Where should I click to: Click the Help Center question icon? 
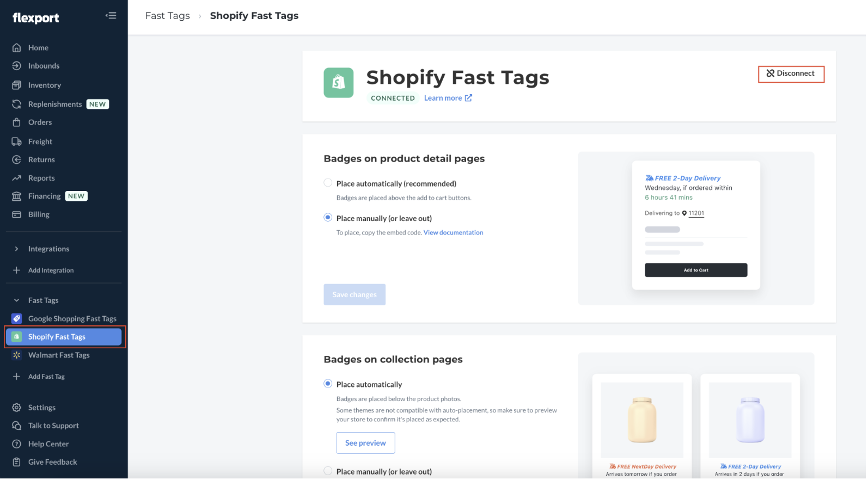click(x=17, y=444)
